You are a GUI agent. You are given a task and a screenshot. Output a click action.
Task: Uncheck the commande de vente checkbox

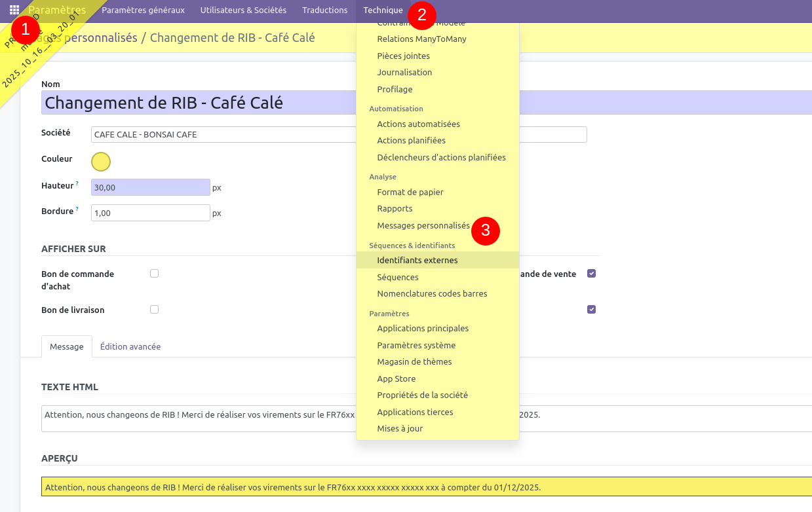591,274
